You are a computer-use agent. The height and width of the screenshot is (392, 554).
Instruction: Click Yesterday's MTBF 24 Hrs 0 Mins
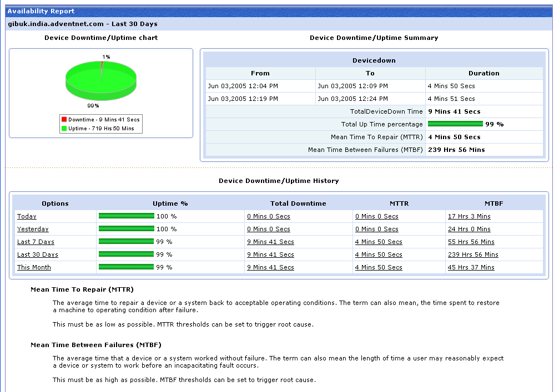pos(469,229)
